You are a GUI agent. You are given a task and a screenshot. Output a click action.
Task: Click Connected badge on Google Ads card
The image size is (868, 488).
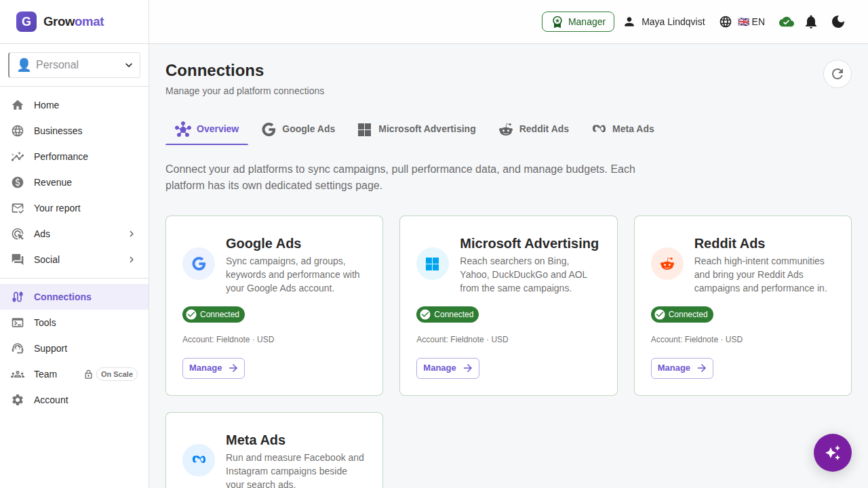pyautogui.click(x=214, y=314)
